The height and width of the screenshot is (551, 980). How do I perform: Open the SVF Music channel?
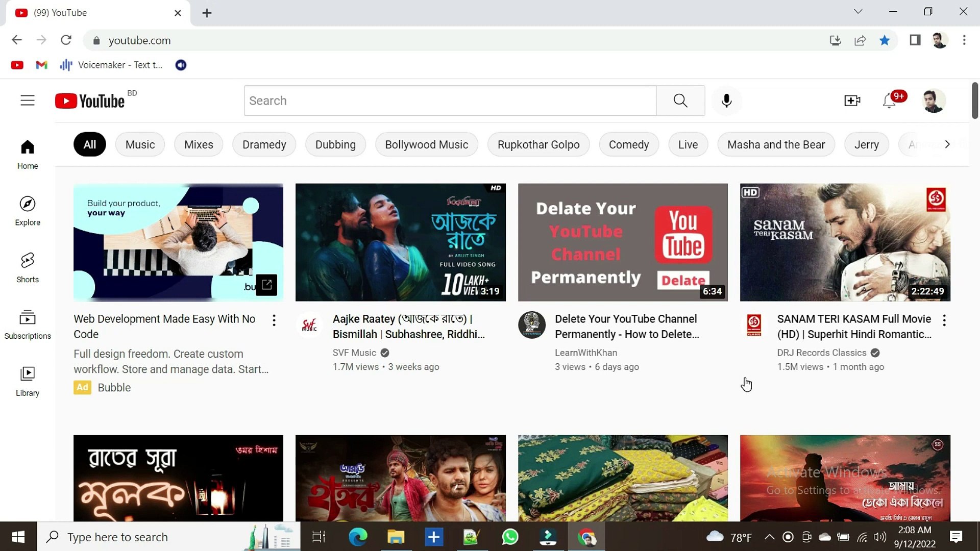coord(354,353)
